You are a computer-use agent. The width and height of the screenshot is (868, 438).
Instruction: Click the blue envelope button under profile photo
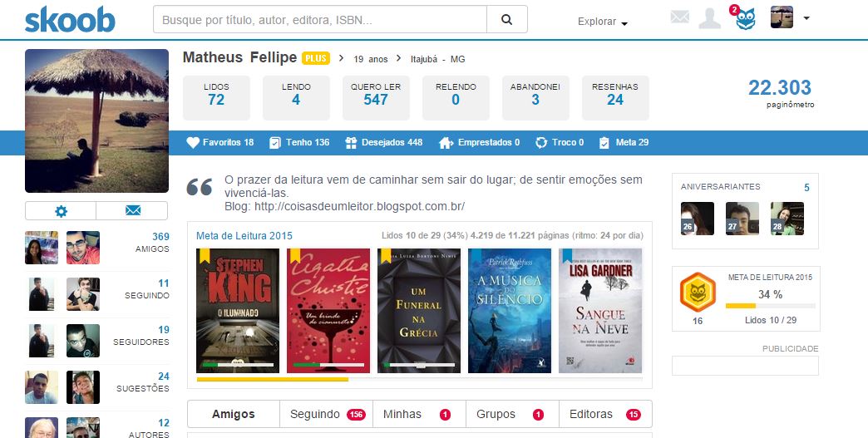click(132, 211)
